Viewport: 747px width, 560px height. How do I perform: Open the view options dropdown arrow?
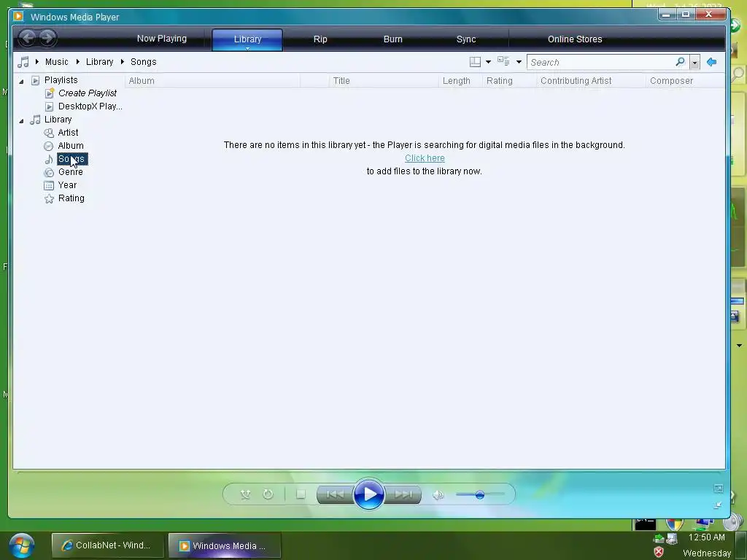click(519, 62)
